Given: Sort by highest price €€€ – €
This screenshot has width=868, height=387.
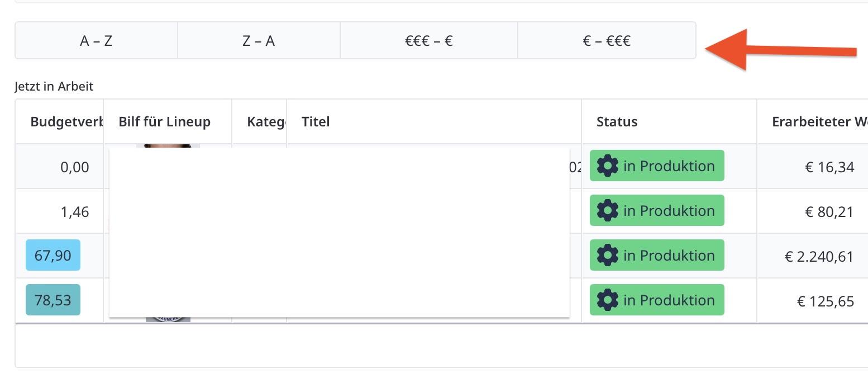Looking at the screenshot, I should (x=429, y=41).
